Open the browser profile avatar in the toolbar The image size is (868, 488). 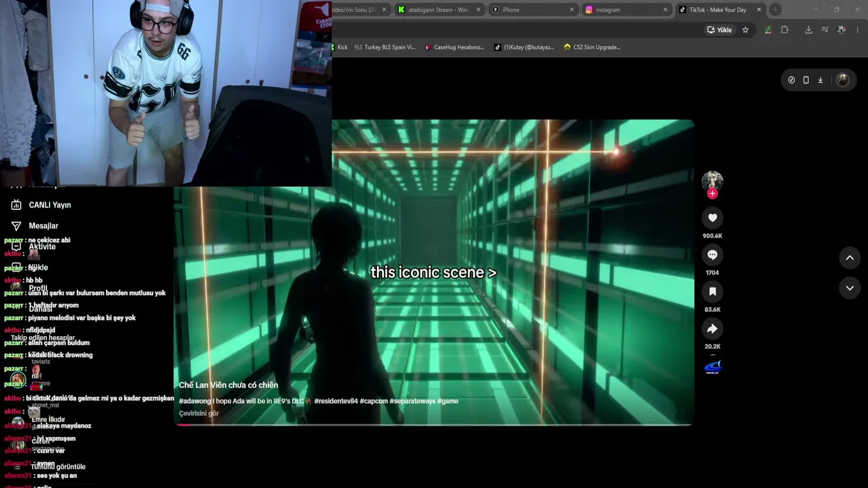point(841,30)
